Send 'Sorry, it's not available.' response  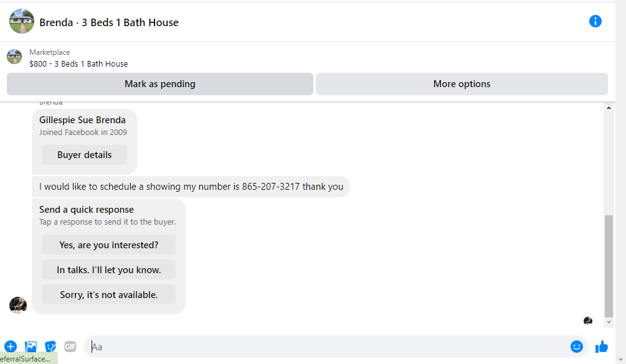pyautogui.click(x=108, y=295)
